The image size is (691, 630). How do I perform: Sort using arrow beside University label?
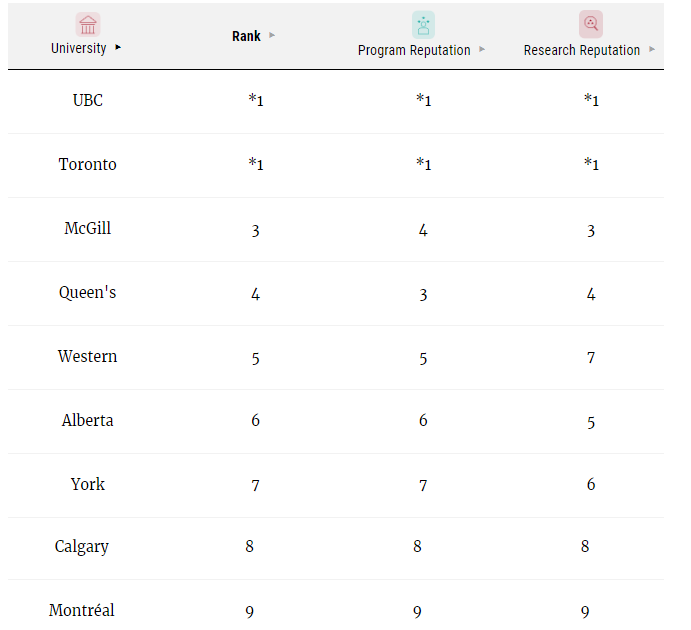tap(119, 47)
